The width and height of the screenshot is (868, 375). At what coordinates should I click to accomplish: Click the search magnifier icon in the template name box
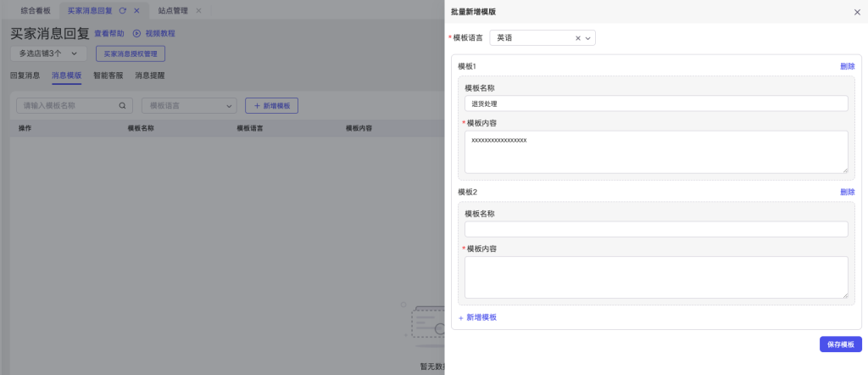[x=122, y=106]
